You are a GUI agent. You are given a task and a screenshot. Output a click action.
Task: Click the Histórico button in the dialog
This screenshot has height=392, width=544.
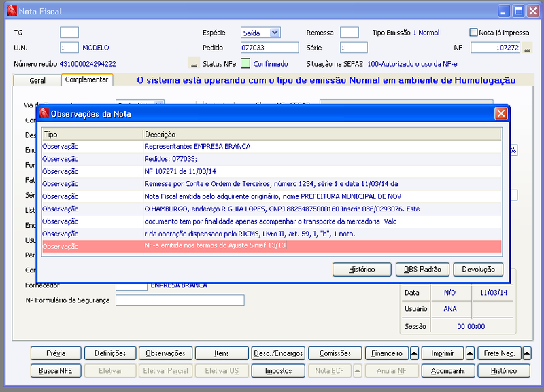click(362, 269)
